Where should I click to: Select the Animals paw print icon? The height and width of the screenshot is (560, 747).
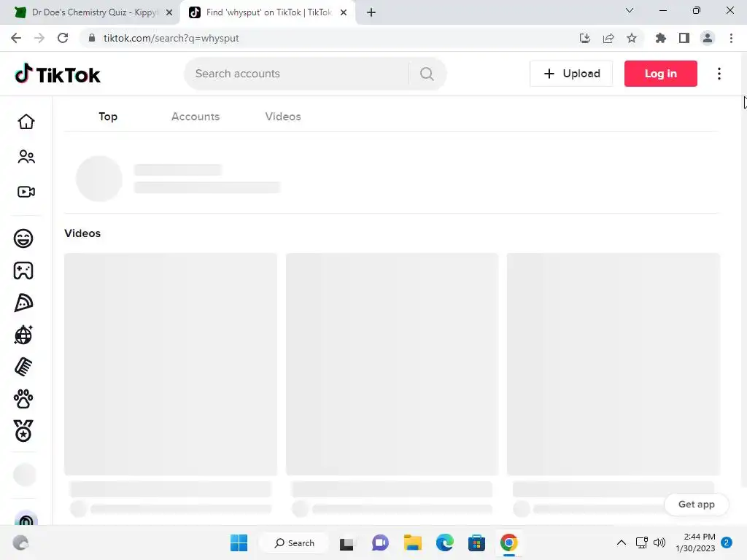pyautogui.click(x=23, y=399)
